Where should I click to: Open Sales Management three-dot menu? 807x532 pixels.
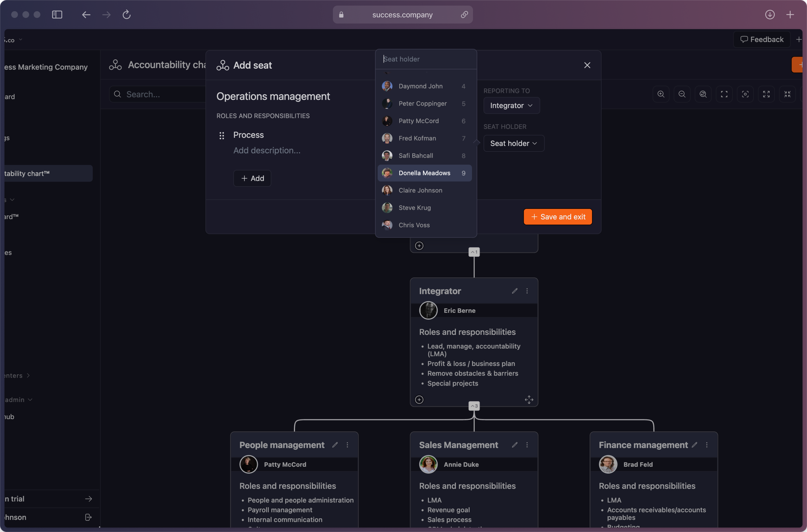pos(527,445)
